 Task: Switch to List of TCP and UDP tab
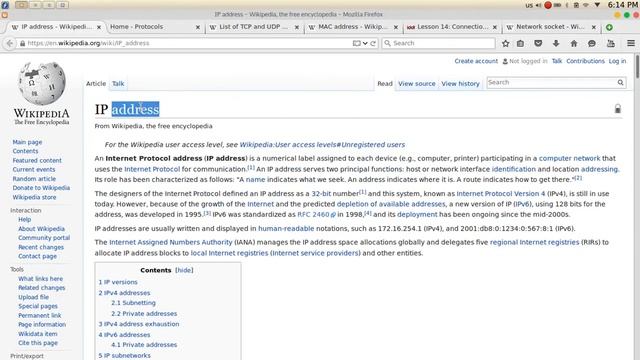254,27
